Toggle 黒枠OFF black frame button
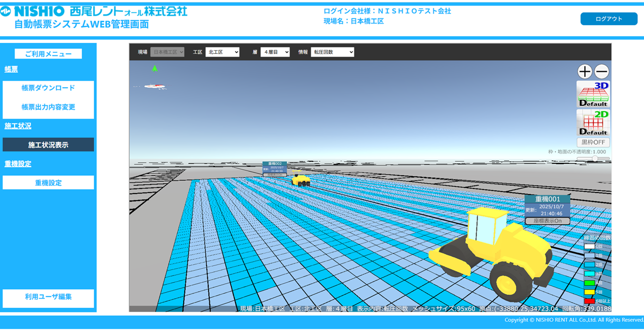The image size is (644, 331). tap(593, 143)
